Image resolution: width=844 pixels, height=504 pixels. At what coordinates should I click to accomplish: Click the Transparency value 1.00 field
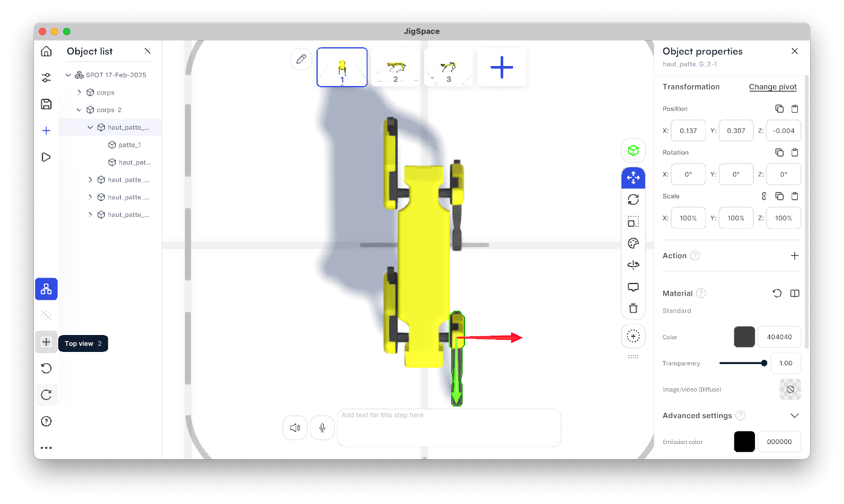point(785,363)
